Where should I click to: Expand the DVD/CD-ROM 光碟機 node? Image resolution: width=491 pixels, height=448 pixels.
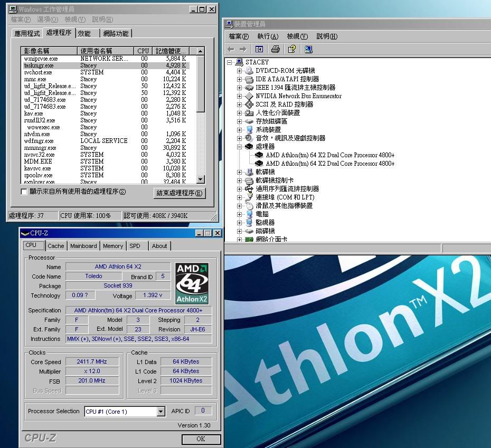[239, 71]
